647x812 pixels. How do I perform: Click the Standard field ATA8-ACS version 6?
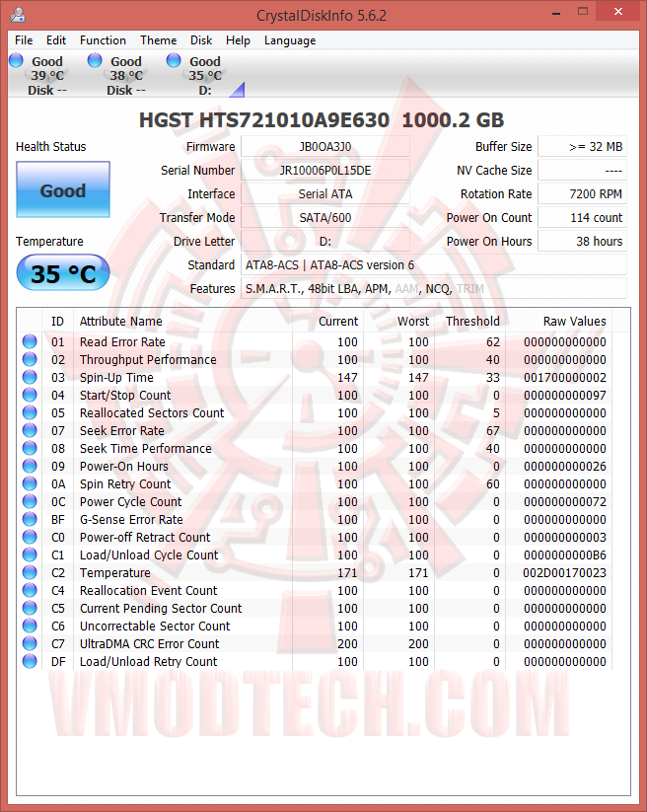[434, 265]
